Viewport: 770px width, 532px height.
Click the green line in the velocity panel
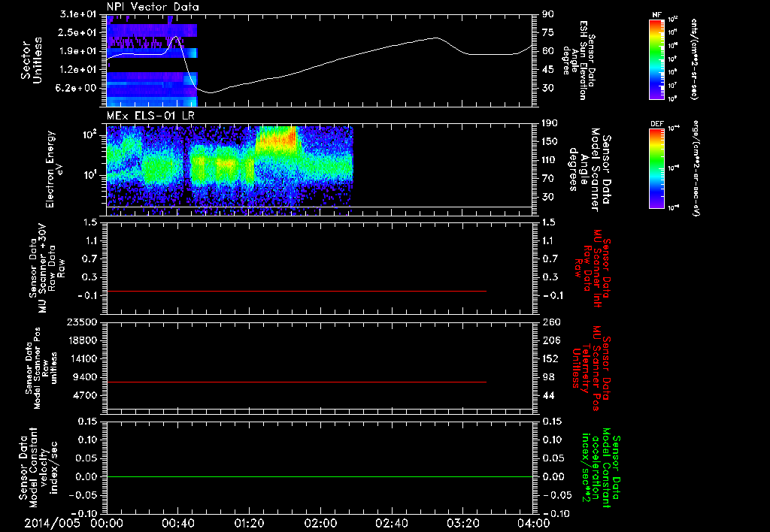[320, 476]
